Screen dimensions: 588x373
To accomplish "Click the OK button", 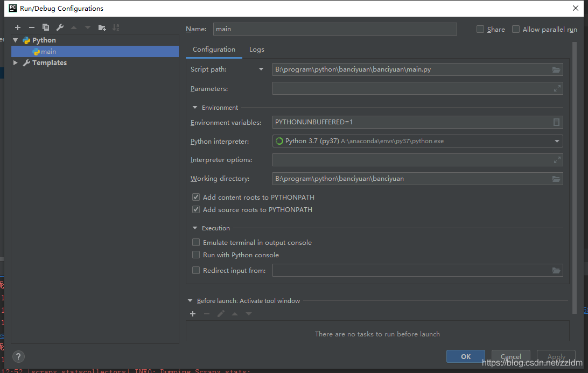I will point(466,356).
